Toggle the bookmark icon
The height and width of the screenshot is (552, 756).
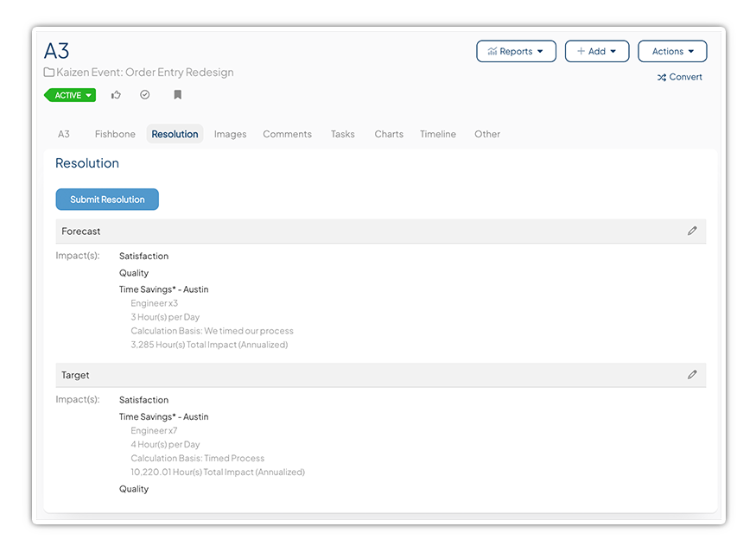point(177,95)
